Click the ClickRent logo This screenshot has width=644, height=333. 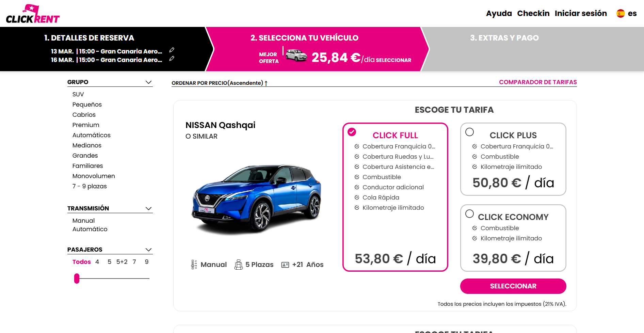tap(33, 14)
